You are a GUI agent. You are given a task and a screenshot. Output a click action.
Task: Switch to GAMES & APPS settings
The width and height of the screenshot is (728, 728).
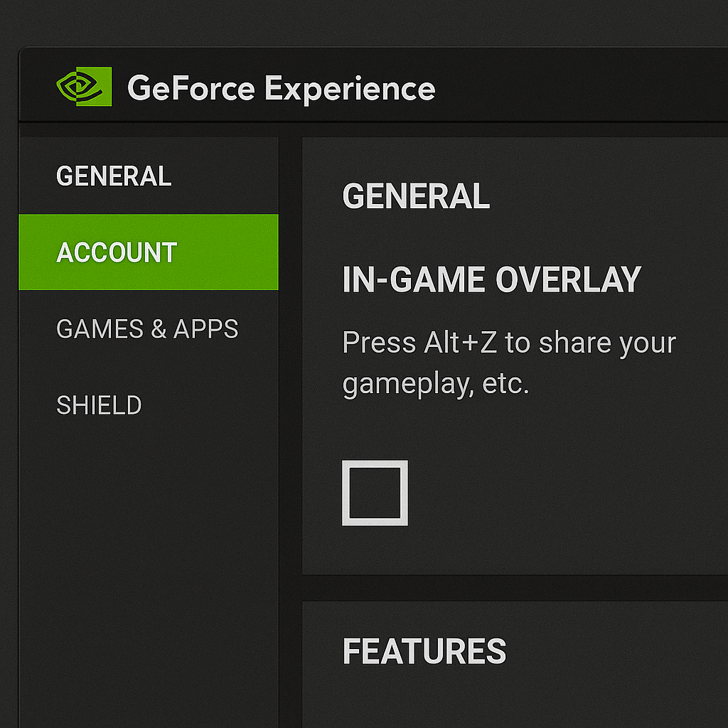[147, 329]
